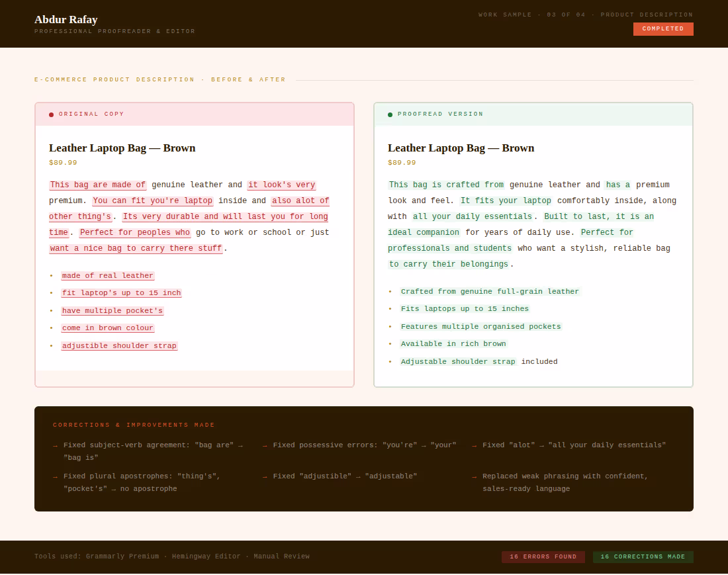Click corrected text "all your daily essentials"

[x=473, y=216]
